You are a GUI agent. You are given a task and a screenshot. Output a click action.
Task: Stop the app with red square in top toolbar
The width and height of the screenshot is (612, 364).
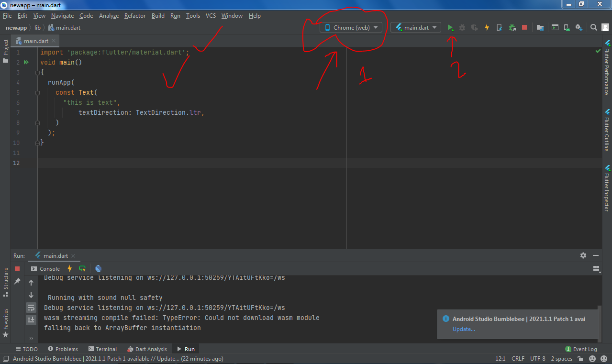(524, 28)
